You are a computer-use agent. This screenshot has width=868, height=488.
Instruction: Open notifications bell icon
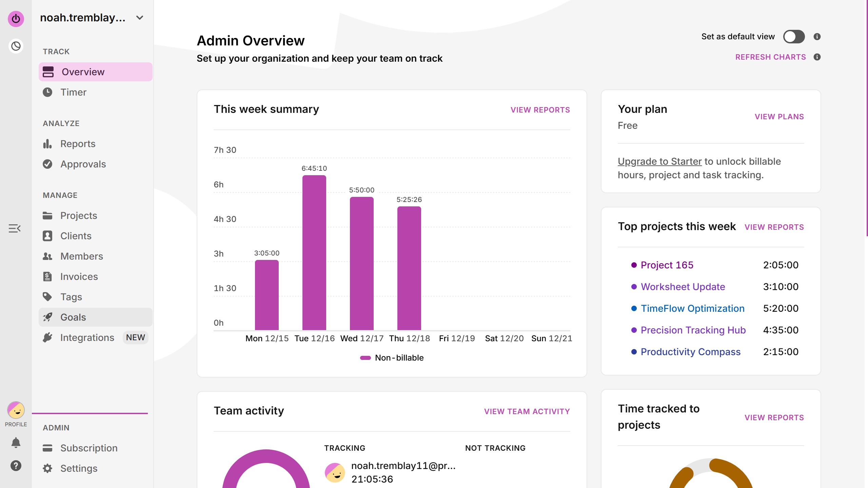[16, 443]
